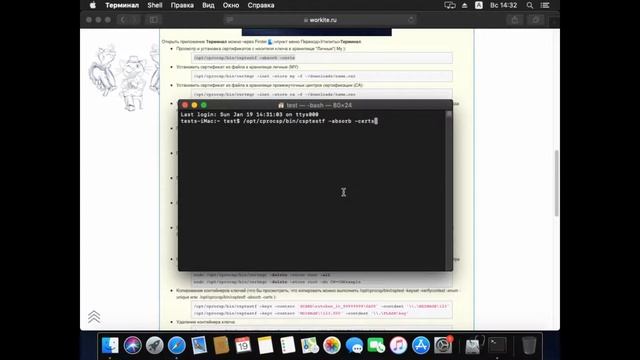Open the Вид menu
Viewport: 640px width, 360px height.
tap(208, 5)
